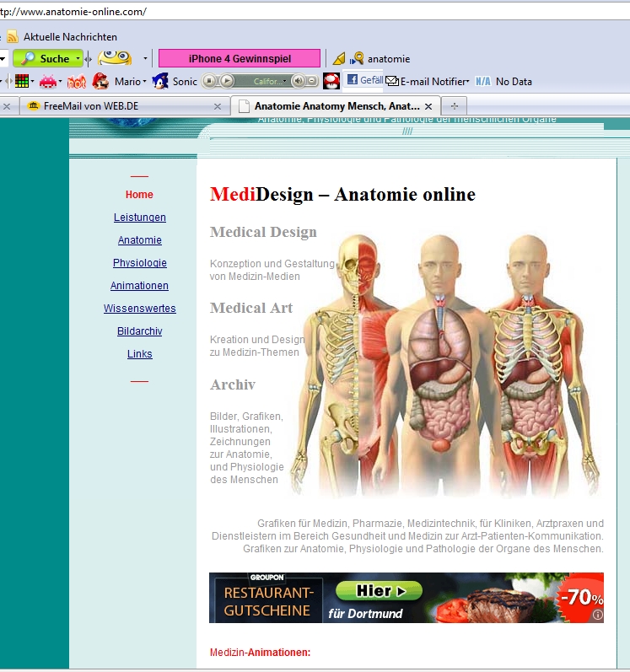Click the smiley emoticon toolbar icon
The image size is (630, 672).
tap(115, 58)
